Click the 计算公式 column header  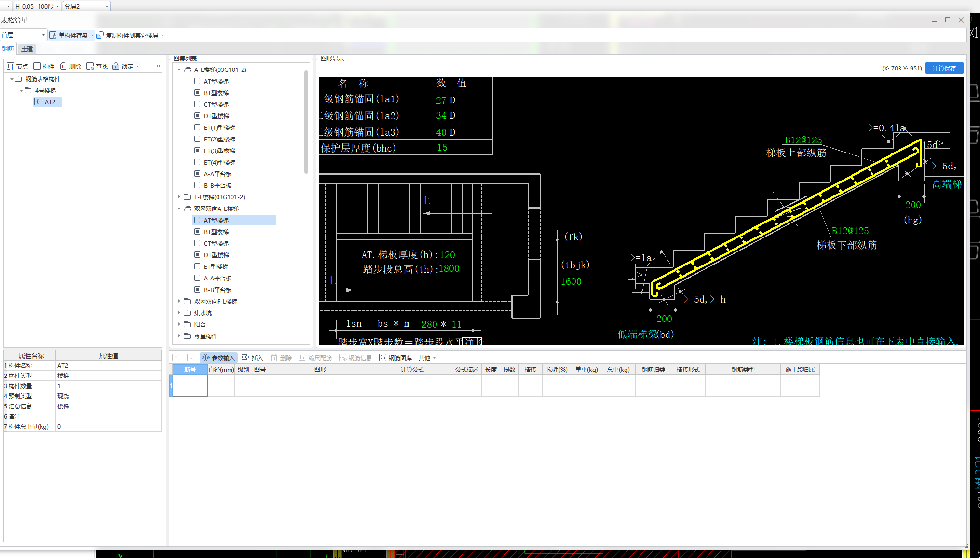(x=412, y=369)
